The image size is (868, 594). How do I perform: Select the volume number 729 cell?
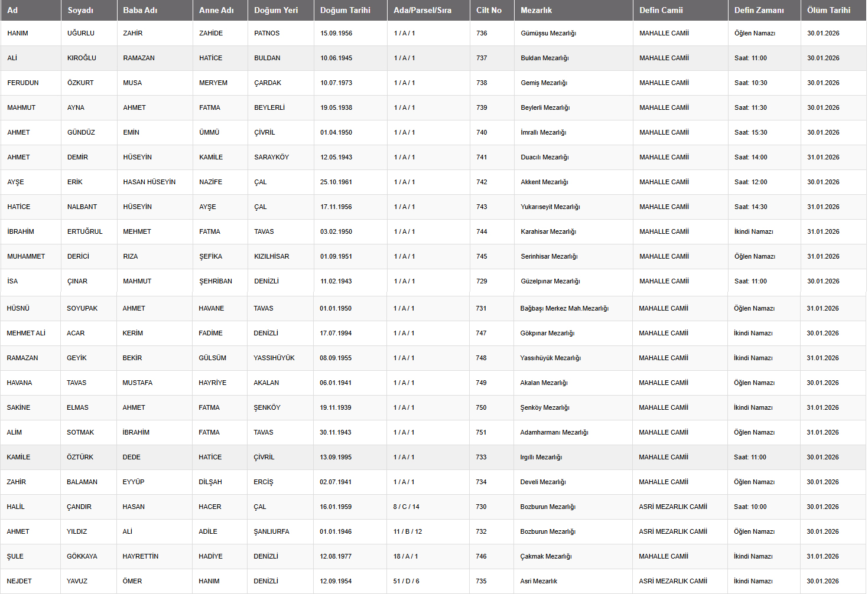tap(482, 281)
